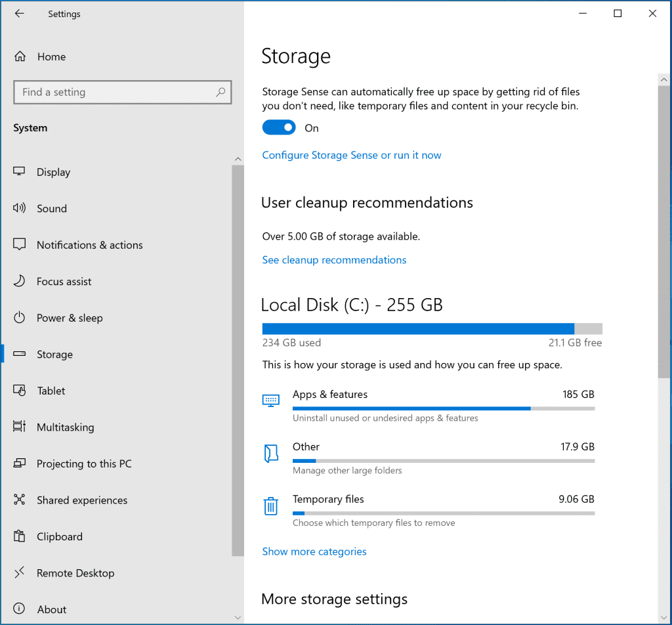Open the Notifications & actions section
This screenshot has height=625, width=672.
pos(89,245)
